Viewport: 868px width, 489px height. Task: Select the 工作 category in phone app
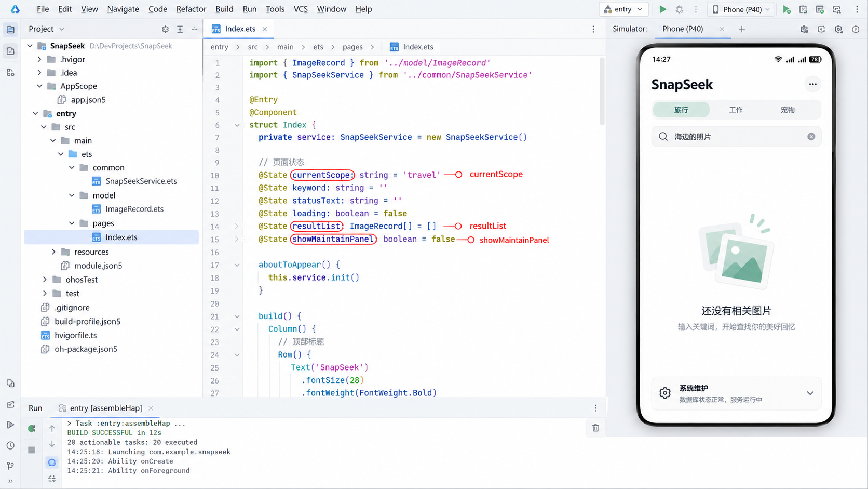[736, 110]
